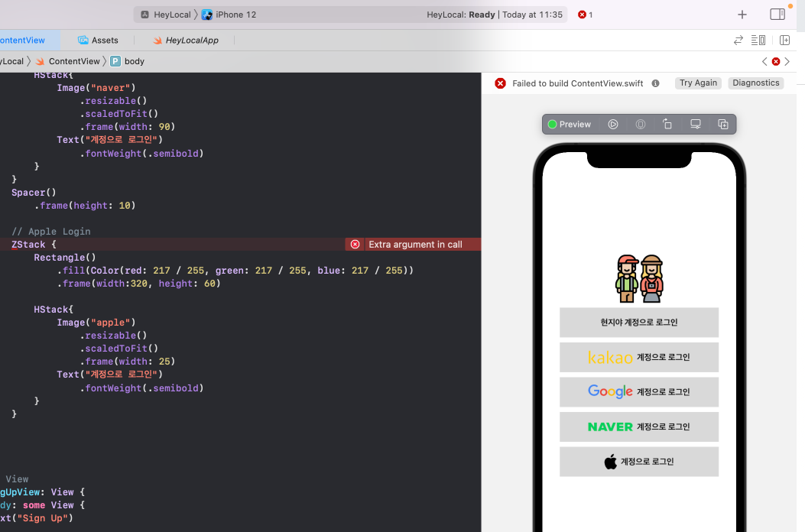Click the Image("naver") code line

point(96,88)
